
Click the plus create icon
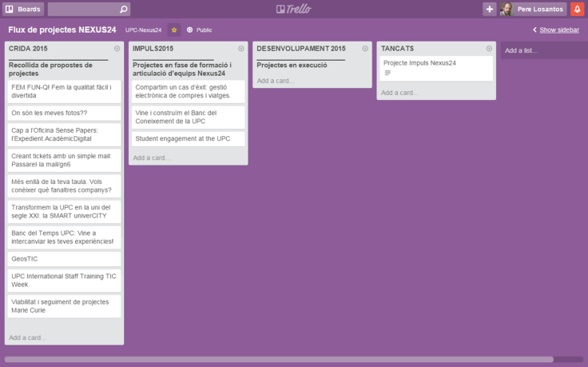(489, 9)
